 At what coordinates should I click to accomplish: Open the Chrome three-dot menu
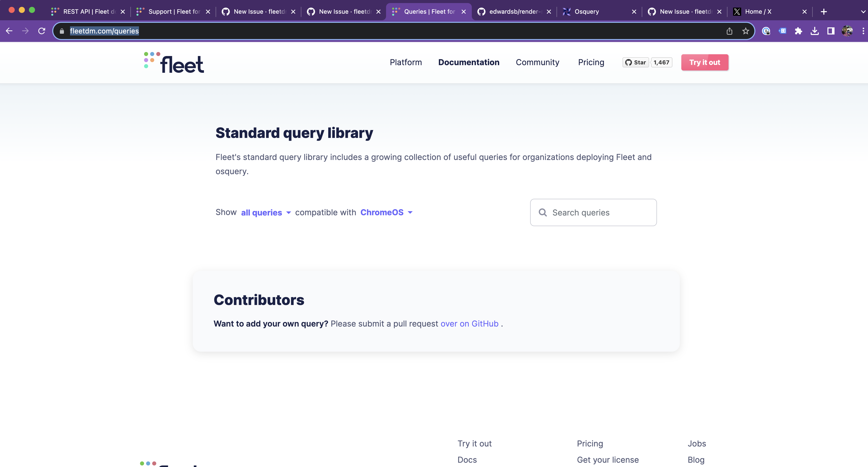[863, 31]
